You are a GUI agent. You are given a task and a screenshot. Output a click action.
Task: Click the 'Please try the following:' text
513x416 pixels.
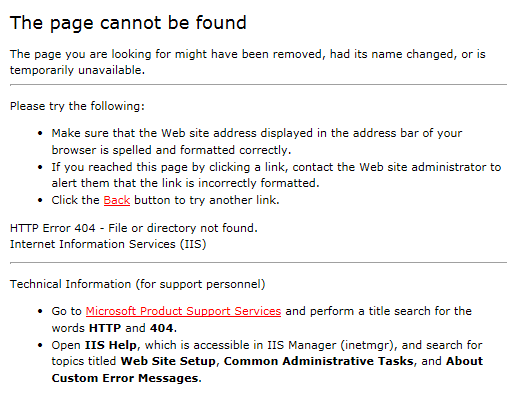[x=77, y=106]
